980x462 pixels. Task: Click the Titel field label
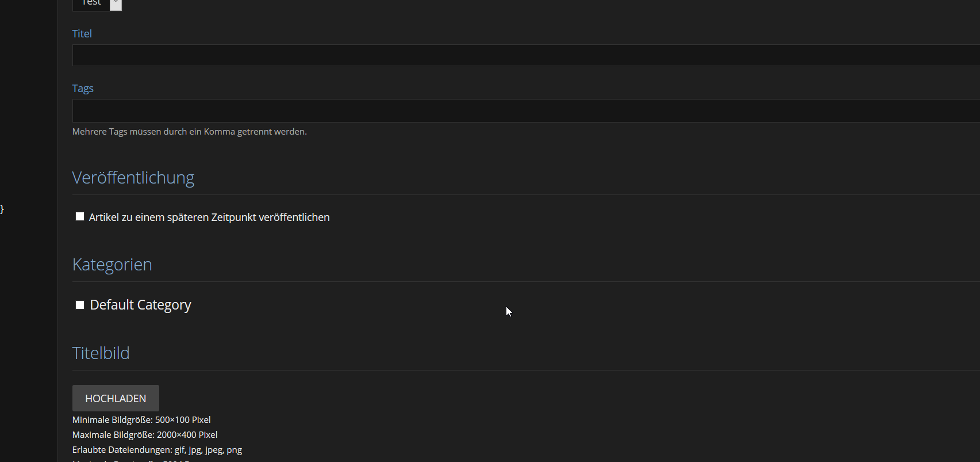[x=82, y=34]
